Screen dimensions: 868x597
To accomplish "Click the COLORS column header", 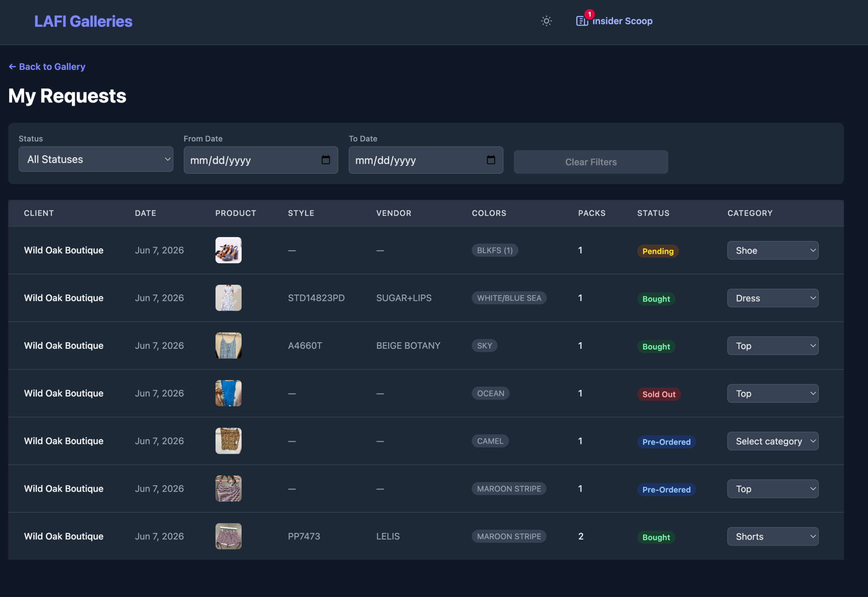I will pyautogui.click(x=489, y=213).
